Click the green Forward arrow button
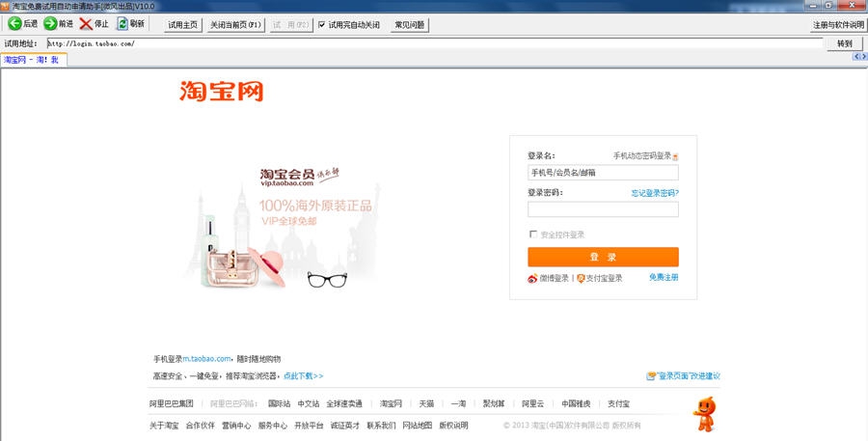This screenshot has width=868, height=441. (58, 23)
